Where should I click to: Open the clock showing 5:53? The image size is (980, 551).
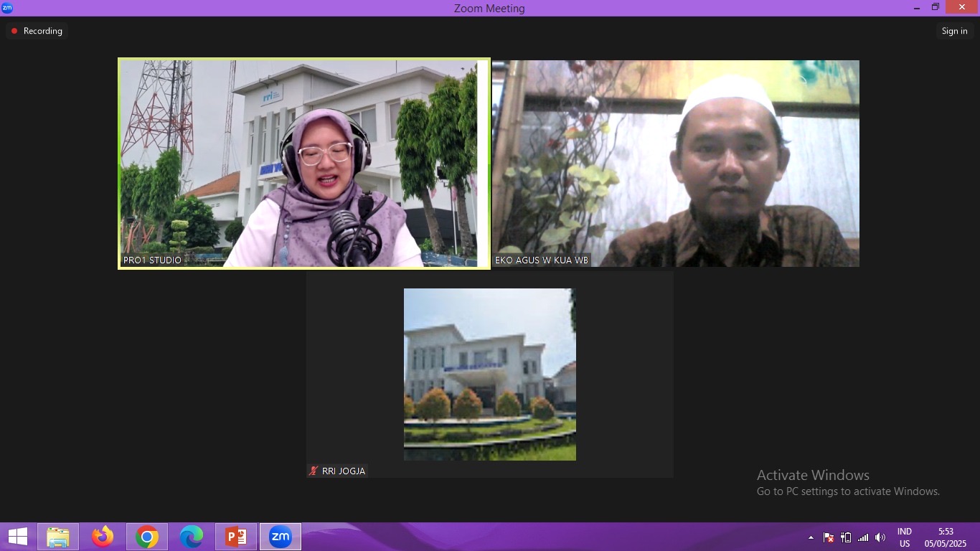946,537
